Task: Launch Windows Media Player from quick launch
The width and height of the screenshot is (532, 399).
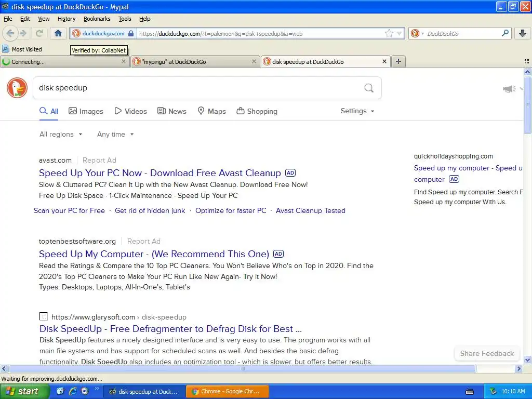Action: pos(85,391)
